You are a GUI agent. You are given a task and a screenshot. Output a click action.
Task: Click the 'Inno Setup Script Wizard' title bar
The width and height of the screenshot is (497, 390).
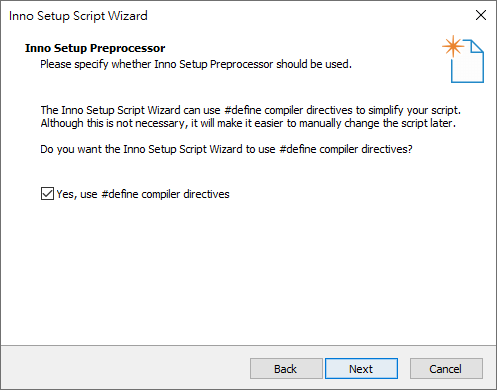(78, 16)
